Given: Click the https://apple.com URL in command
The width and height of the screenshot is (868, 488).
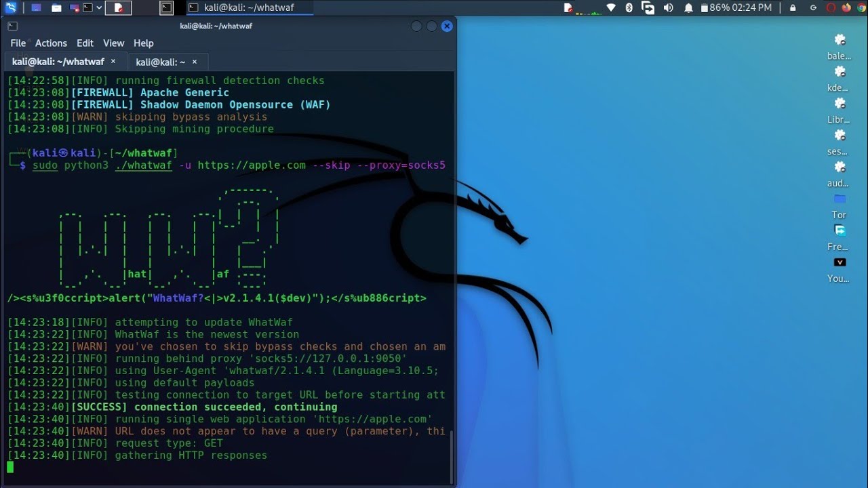Looking at the screenshot, I should pos(252,165).
